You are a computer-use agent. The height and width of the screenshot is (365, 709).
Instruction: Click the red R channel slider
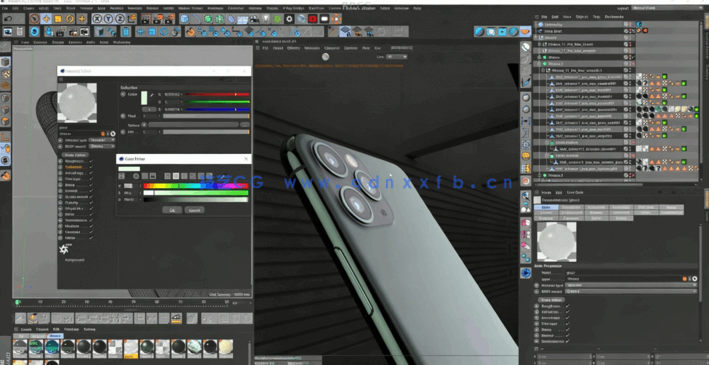[217, 95]
